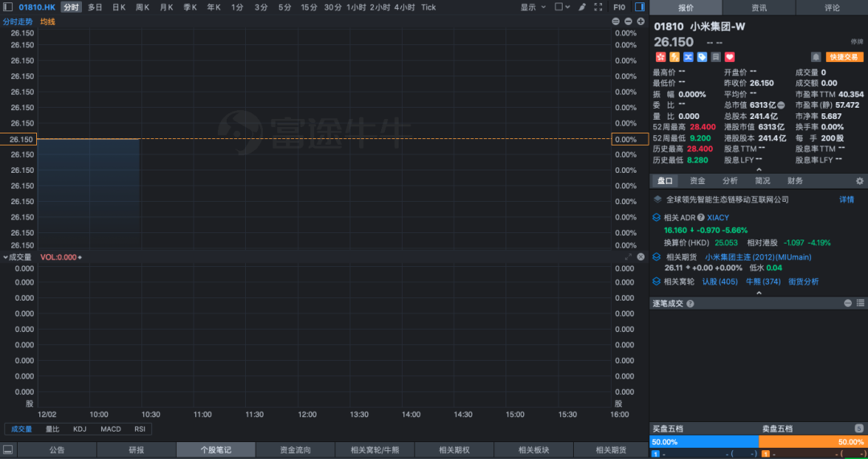The image size is (868, 459).
Task: Switch to the 评论 comments tab
Action: pyautogui.click(x=832, y=8)
